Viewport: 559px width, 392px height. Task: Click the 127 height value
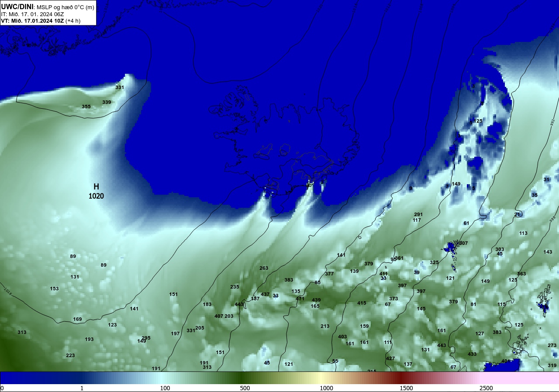tap(480, 334)
